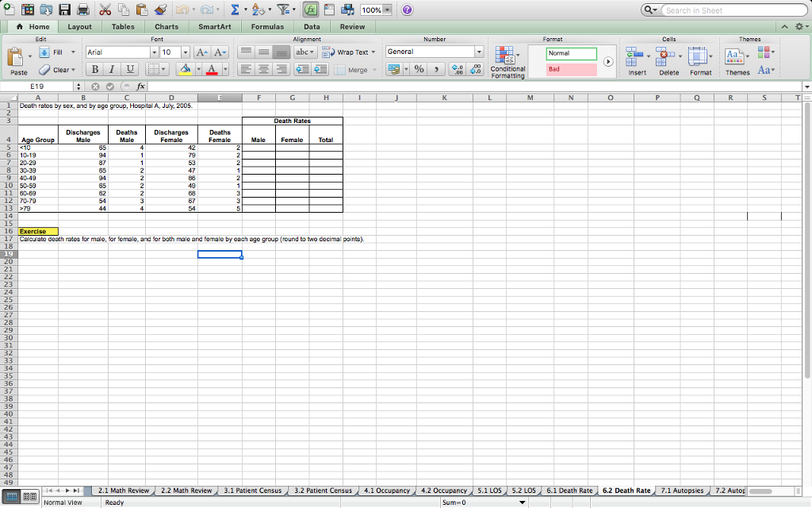Open the 6.1 Death Rate sheet tab

[x=569, y=490]
